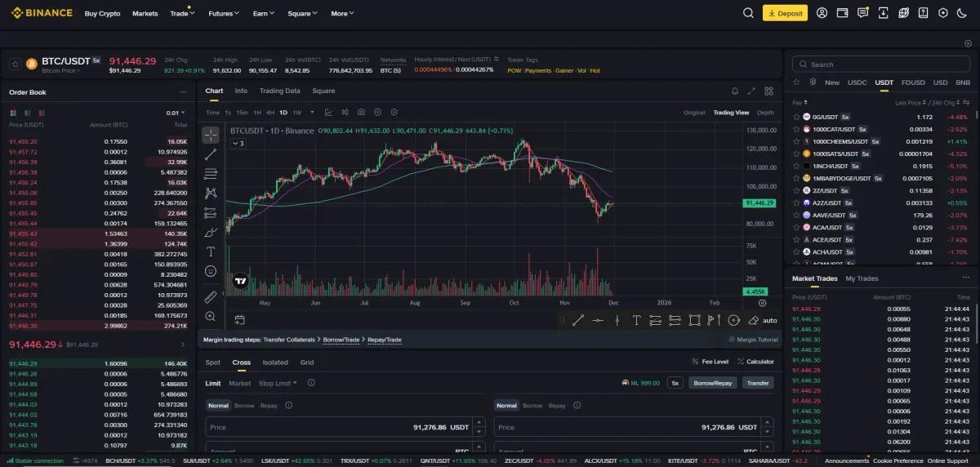Click the yellow Deposit button
Image resolution: width=980 pixels, height=467 pixels.
pos(785,13)
